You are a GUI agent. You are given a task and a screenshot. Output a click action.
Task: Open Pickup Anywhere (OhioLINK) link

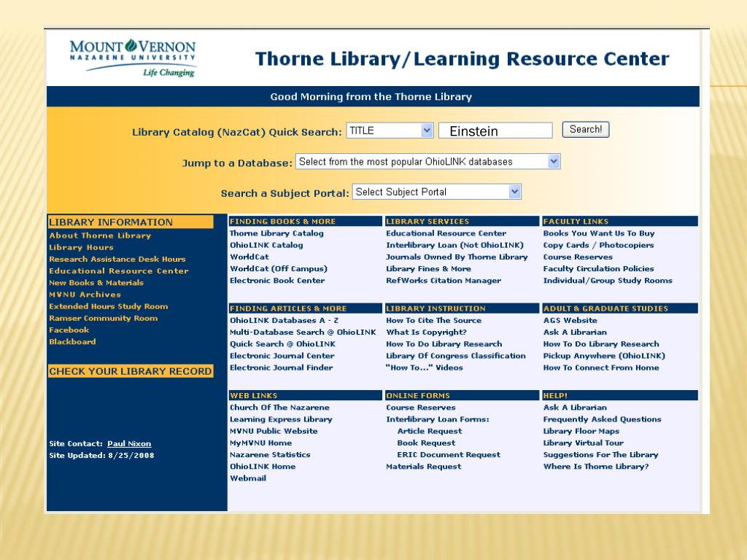click(x=604, y=356)
